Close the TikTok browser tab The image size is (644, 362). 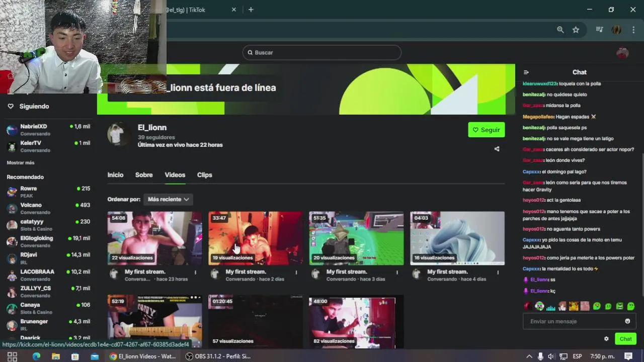click(233, 10)
